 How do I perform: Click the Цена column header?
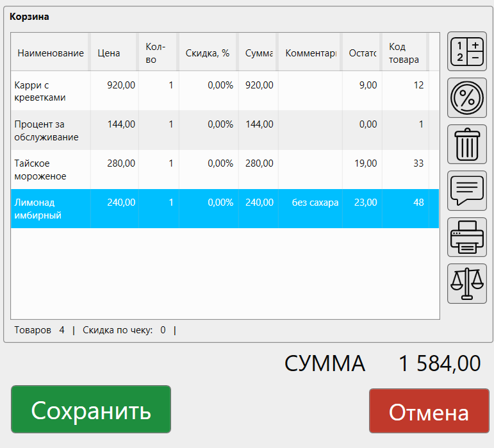click(x=109, y=53)
